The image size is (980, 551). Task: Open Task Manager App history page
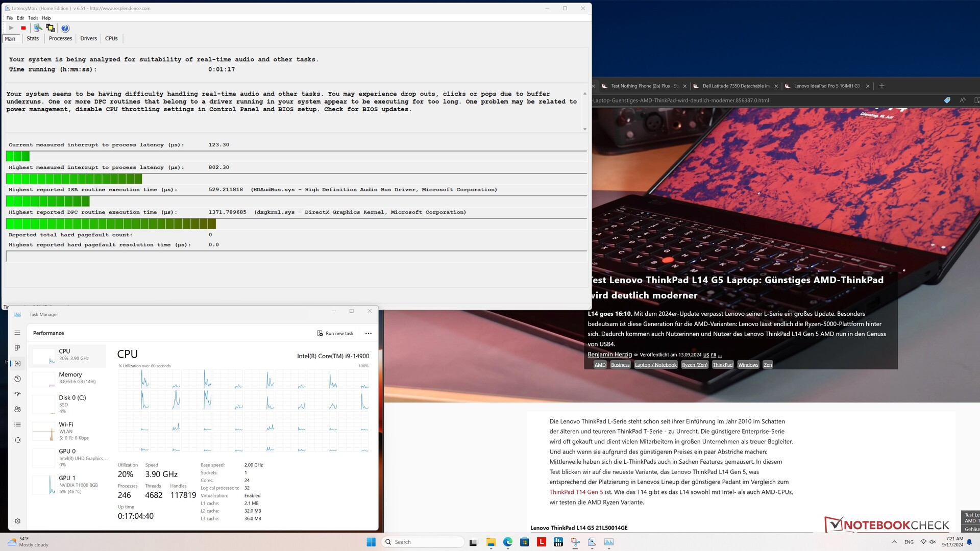pos(17,379)
